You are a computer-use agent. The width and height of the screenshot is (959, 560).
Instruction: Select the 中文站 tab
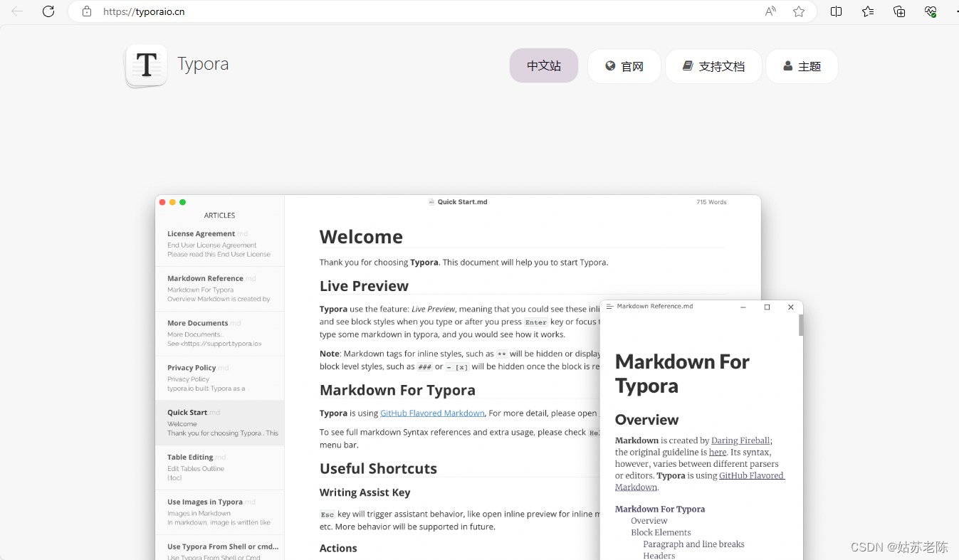544,65
